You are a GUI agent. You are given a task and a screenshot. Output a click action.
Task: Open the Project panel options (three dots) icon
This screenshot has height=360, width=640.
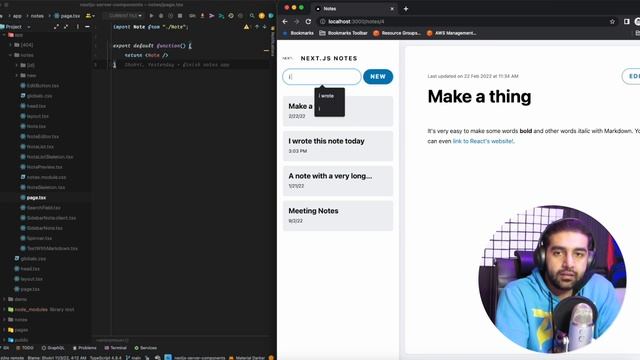78,27
